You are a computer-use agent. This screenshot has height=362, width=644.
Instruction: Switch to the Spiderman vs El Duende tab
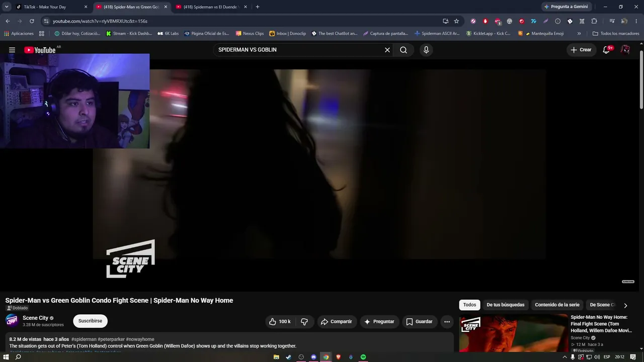click(x=211, y=7)
